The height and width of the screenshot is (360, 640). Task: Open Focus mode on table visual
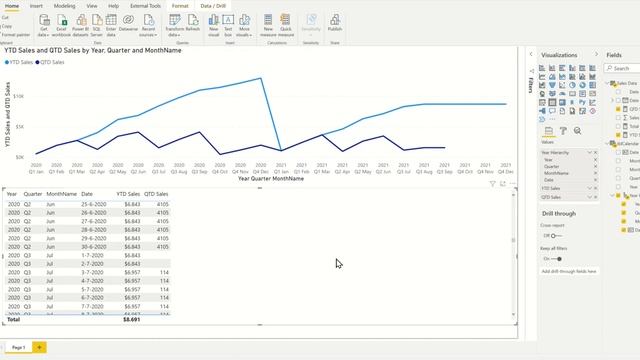503,184
